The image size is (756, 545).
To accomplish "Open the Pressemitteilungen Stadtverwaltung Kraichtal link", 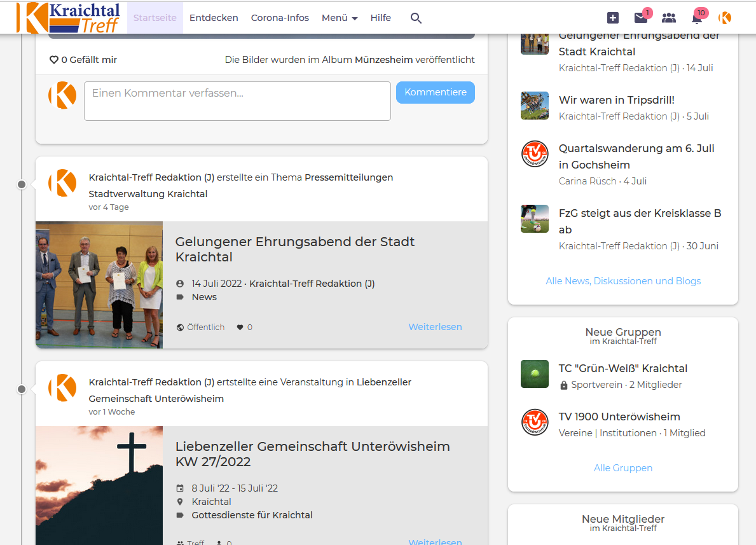I will tap(241, 186).
